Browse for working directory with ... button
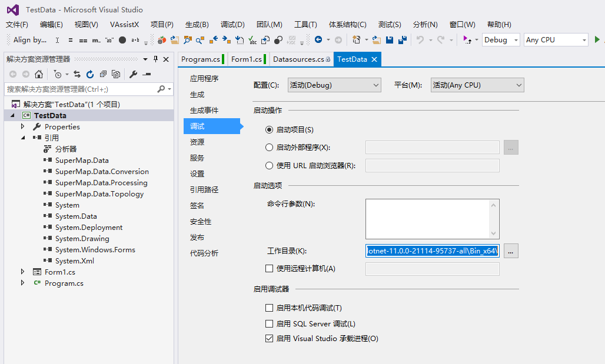Screen dimensions: 605x364 pyautogui.click(x=511, y=251)
